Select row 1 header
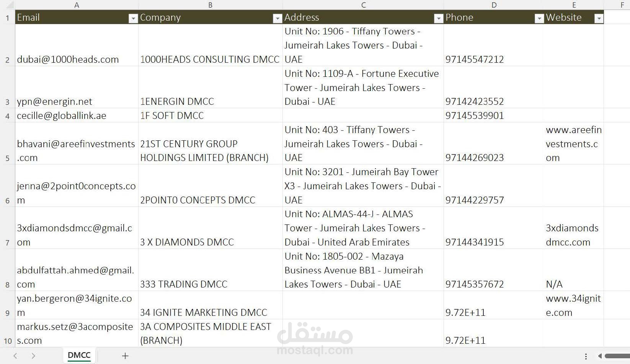This screenshot has height=364, width=630. click(x=7, y=17)
